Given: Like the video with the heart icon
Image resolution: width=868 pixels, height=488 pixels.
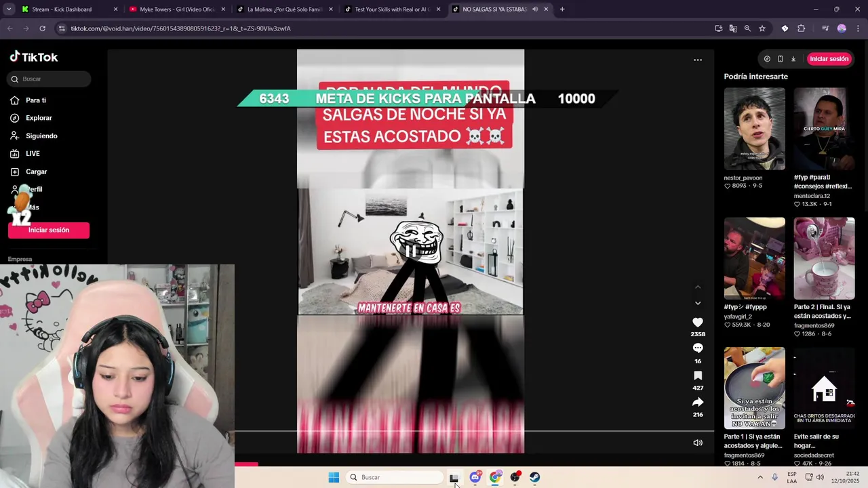Looking at the screenshot, I should click(x=698, y=323).
